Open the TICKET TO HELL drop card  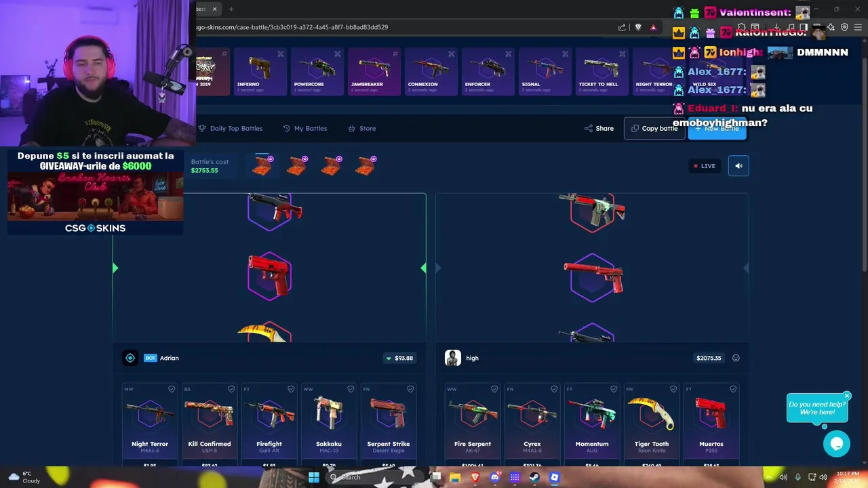click(x=601, y=72)
